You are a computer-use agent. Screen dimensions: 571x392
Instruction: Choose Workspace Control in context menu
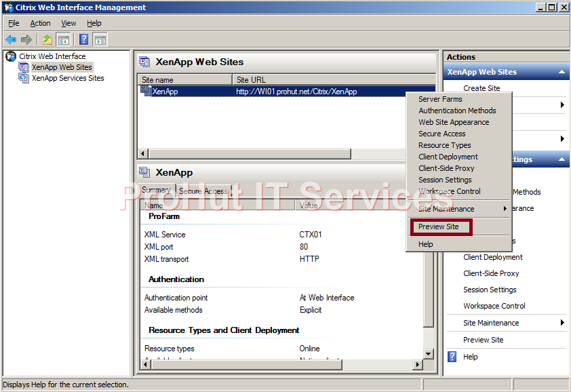(450, 191)
